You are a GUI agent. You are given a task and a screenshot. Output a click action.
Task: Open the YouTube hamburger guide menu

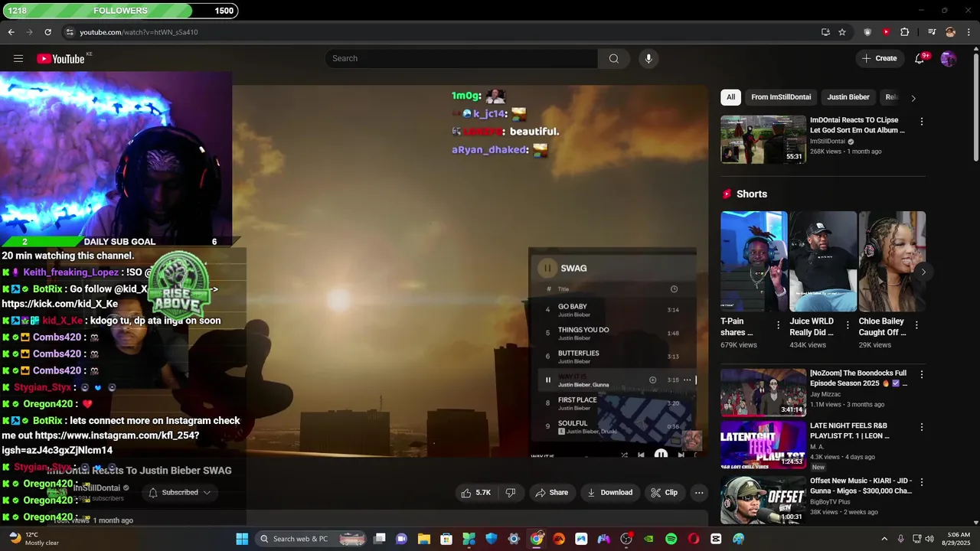click(18, 58)
